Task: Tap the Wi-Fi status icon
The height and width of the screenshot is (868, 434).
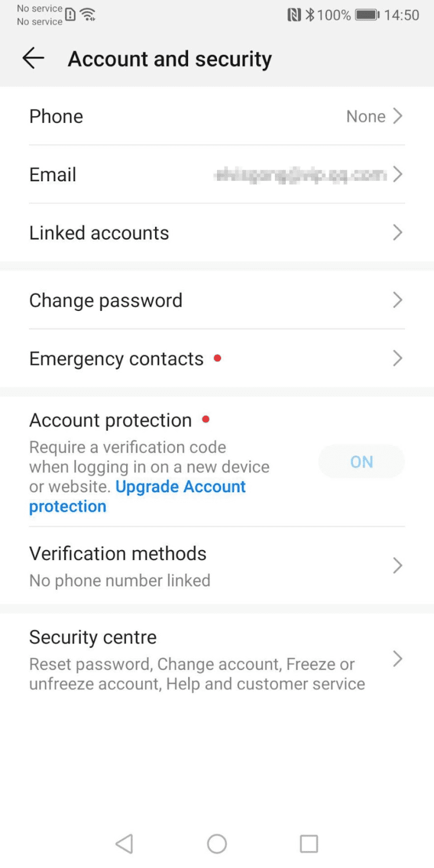Action: coord(88,15)
